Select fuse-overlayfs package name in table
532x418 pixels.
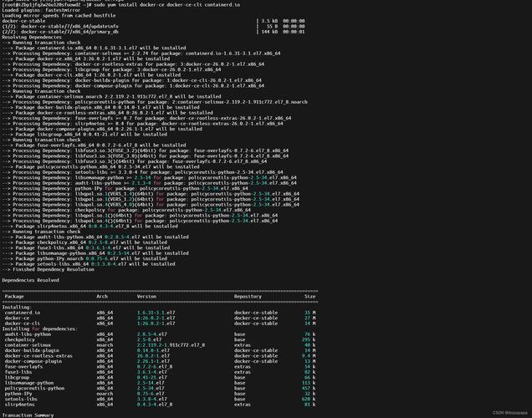(x=23, y=366)
